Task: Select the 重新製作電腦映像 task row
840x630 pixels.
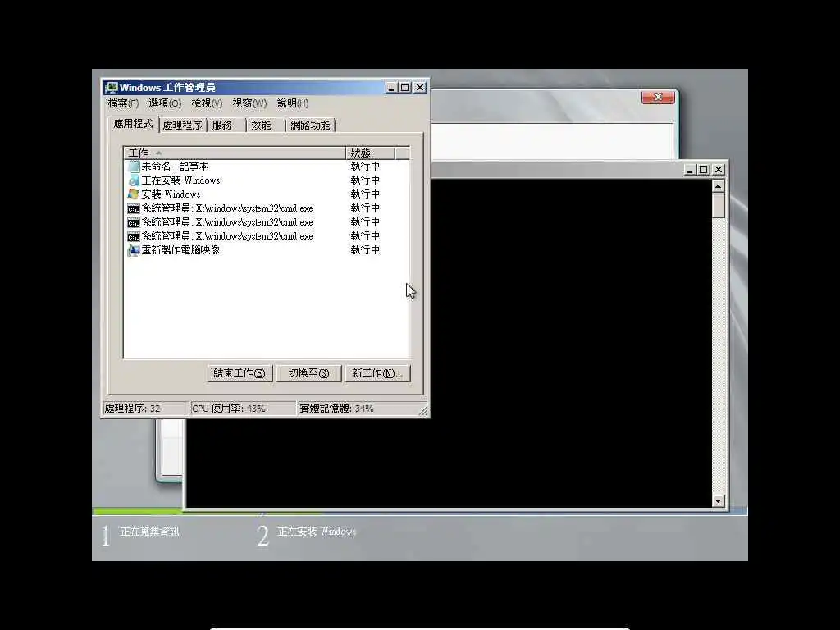Action: (267, 250)
